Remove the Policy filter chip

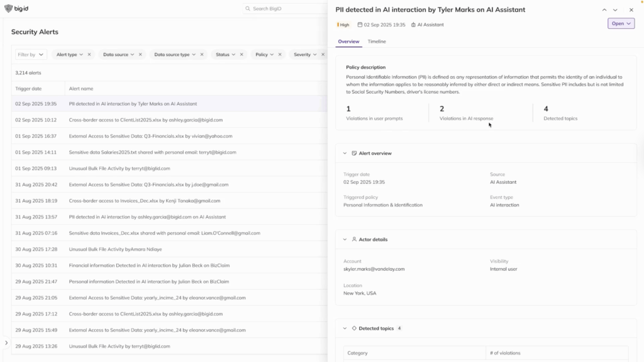[x=280, y=55]
